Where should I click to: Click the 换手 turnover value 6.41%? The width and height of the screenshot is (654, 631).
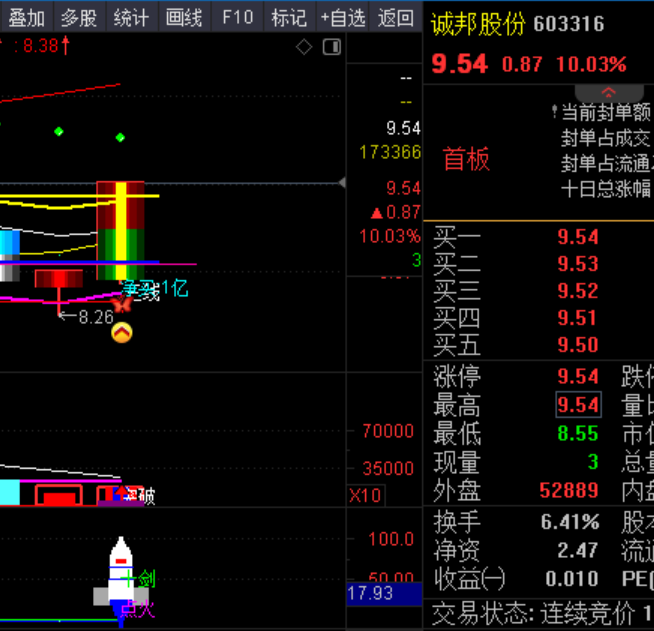coord(570,522)
